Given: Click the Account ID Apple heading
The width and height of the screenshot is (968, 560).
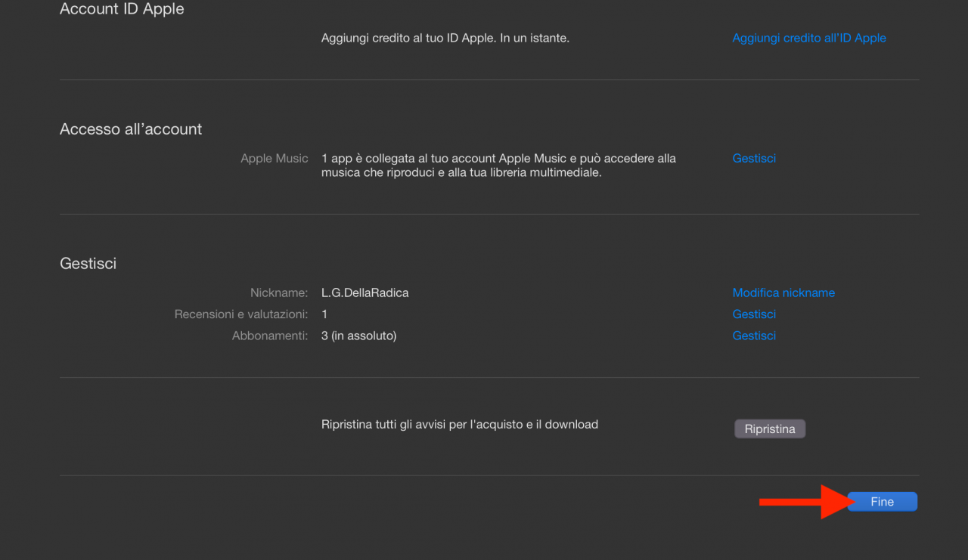Looking at the screenshot, I should [x=122, y=9].
